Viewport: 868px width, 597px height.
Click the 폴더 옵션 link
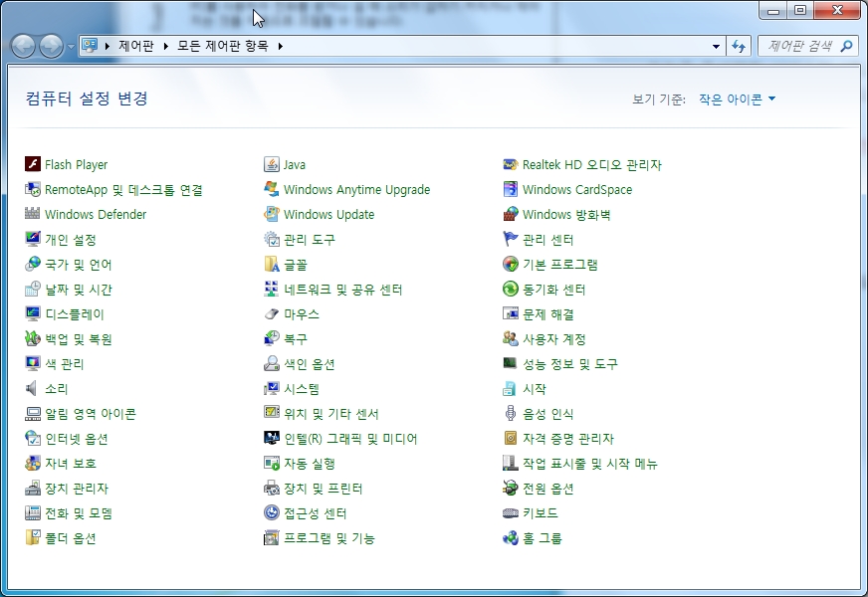[71, 538]
